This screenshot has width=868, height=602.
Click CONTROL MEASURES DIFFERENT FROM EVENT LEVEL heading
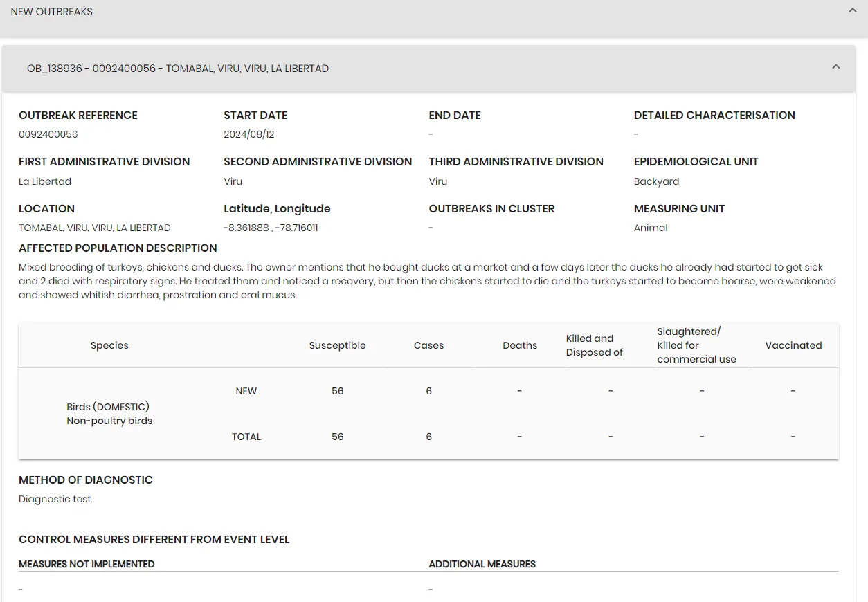click(x=154, y=540)
